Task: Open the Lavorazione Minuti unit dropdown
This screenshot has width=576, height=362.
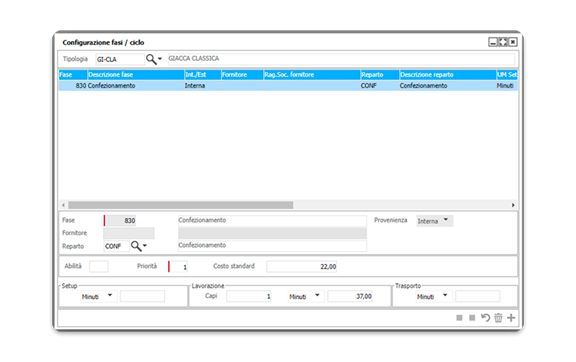Action: click(x=306, y=296)
